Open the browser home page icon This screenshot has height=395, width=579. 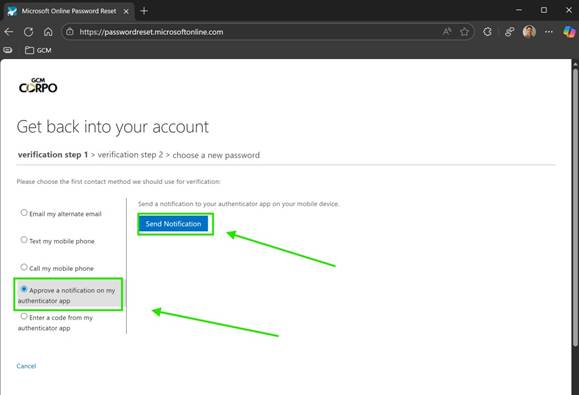pos(48,32)
